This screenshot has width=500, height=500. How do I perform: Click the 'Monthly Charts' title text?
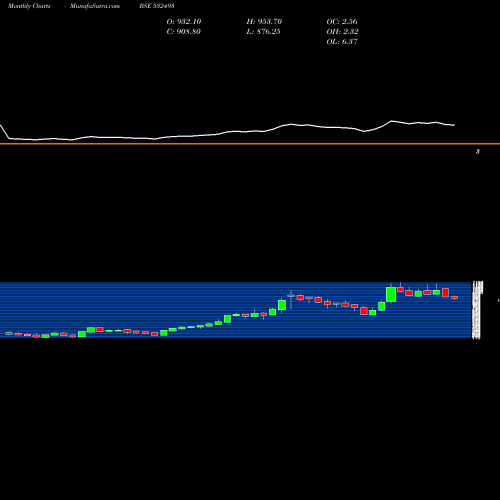(29, 6)
